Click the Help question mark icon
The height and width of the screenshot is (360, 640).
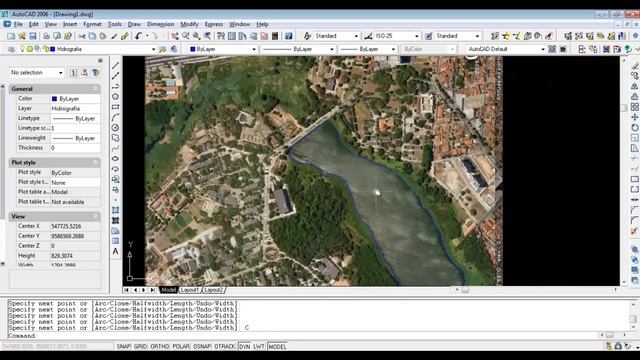pyautogui.click(x=289, y=36)
